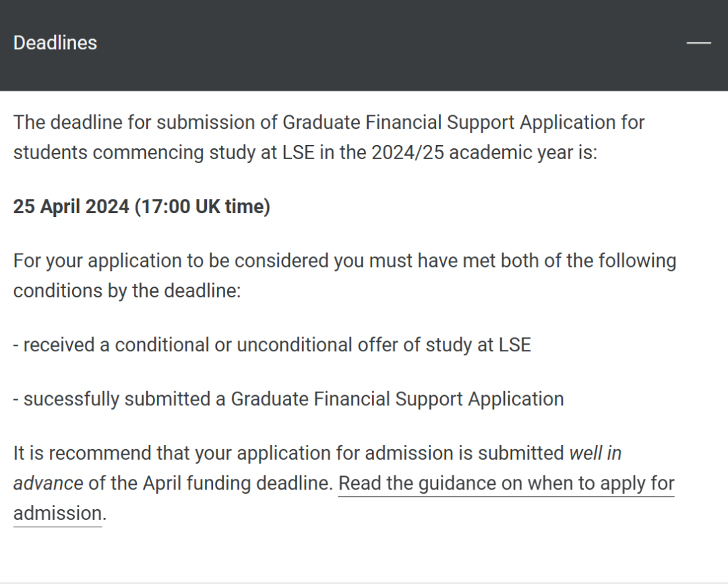The image size is (728, 584).
Task: Click the word LSE in the offer bullet
Action: (x=515, y=345)
